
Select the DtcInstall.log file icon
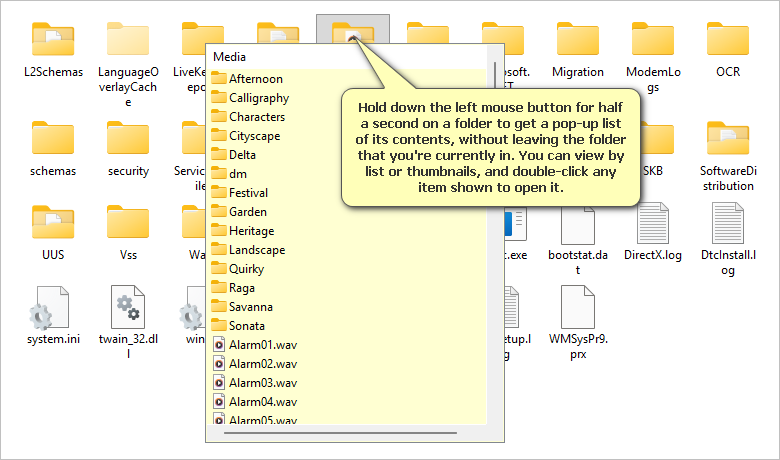click(x=727, y=225)
